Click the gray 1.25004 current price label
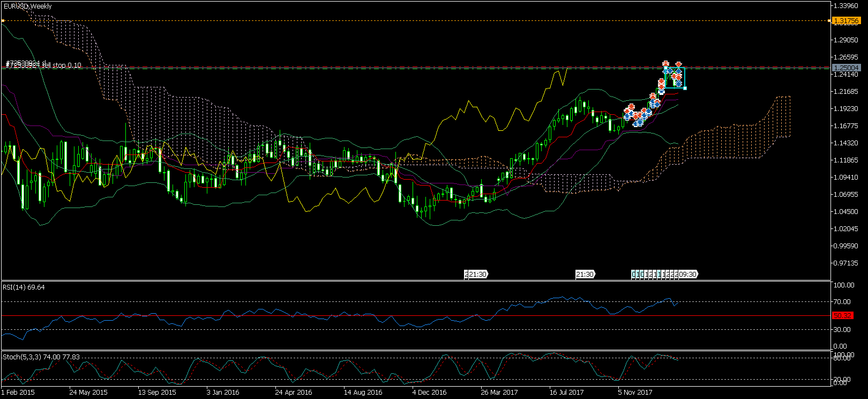 (x=846, y=68)
